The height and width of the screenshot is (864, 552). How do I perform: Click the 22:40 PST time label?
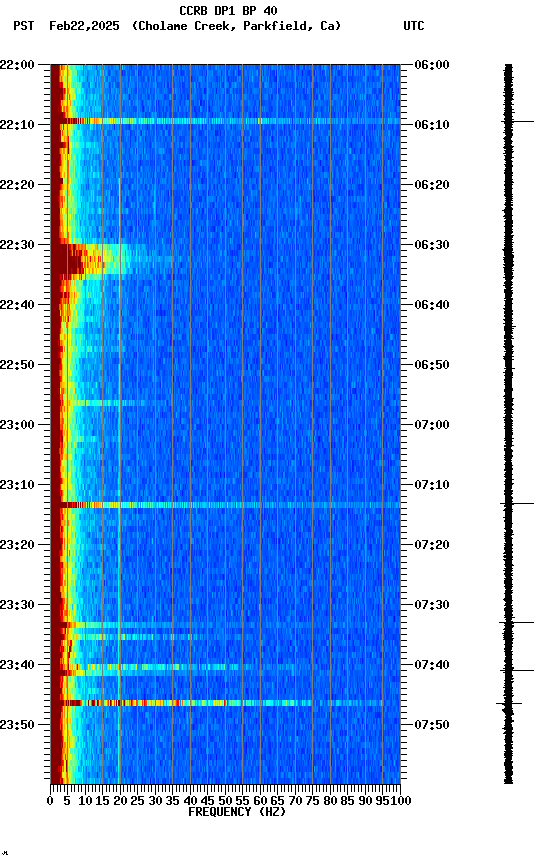click(17, 305)
